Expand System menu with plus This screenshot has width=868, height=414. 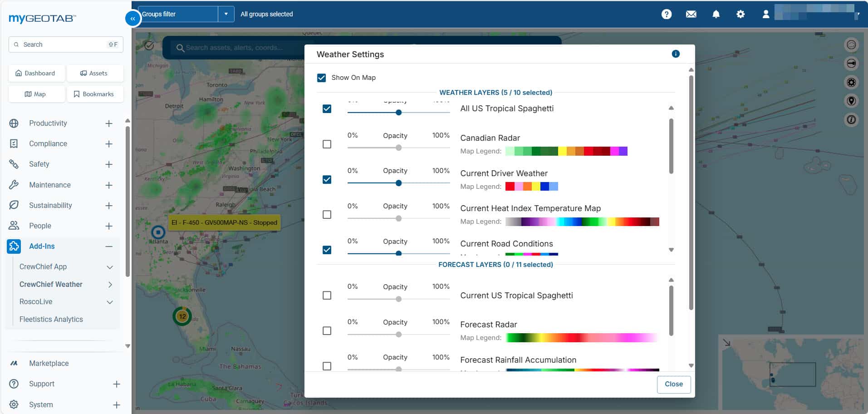pos(117,405)
